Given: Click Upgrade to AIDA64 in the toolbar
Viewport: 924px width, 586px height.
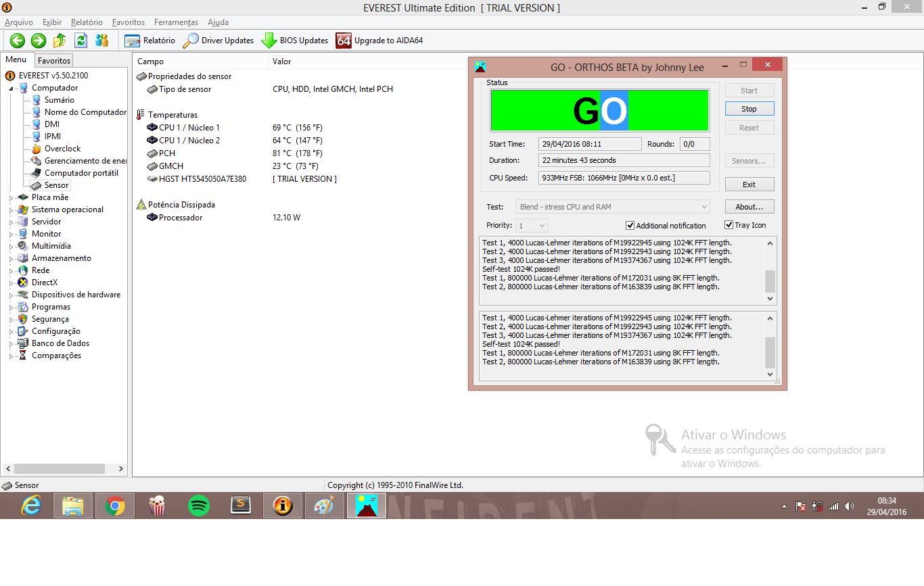Looking at the screenshot, I should click(379, 41).
